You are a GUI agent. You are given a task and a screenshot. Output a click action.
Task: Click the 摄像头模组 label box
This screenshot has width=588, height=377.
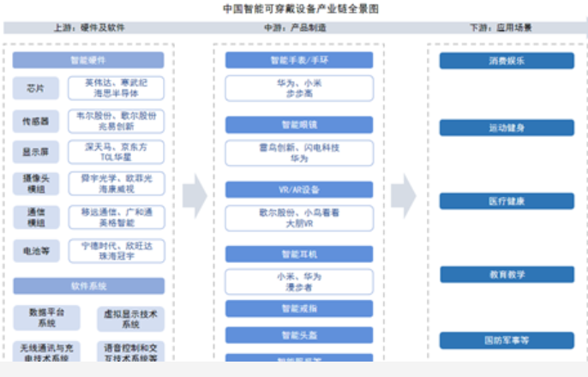36,183
